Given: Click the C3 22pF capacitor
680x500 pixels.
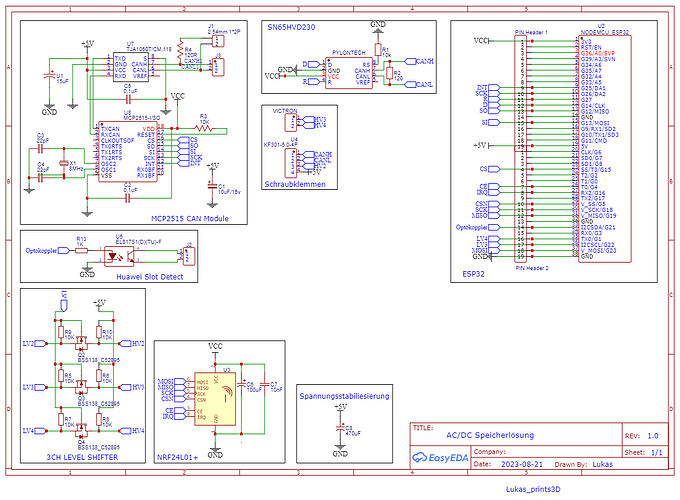Looking at the screenshot, I should coord(41,149).
